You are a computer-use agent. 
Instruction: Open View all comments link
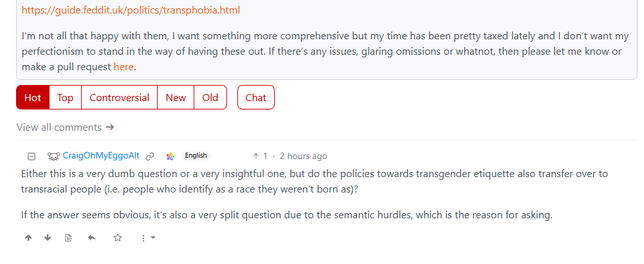tap(66, 127)
